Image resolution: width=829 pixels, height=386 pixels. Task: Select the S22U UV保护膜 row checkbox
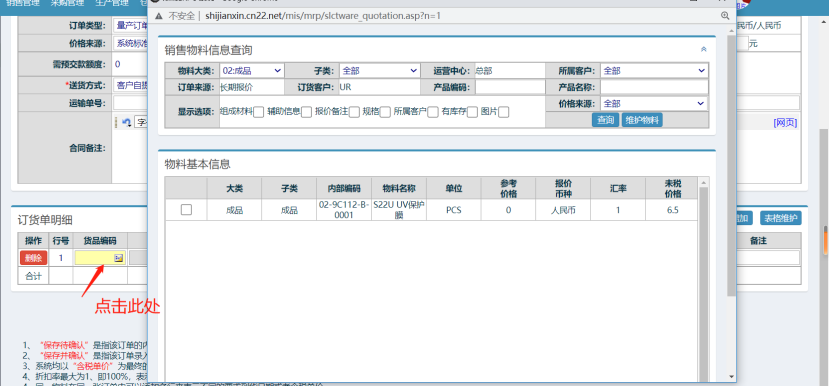(x=186, y=210)
